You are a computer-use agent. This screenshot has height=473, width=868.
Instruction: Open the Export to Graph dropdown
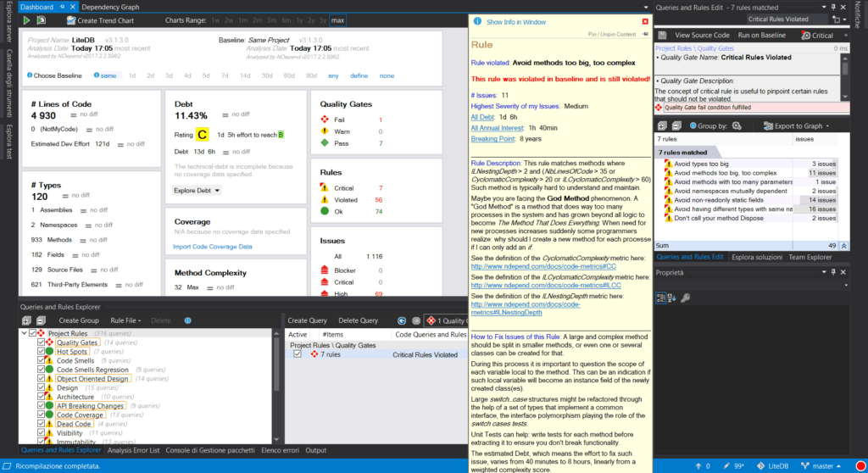click(799, 125)
